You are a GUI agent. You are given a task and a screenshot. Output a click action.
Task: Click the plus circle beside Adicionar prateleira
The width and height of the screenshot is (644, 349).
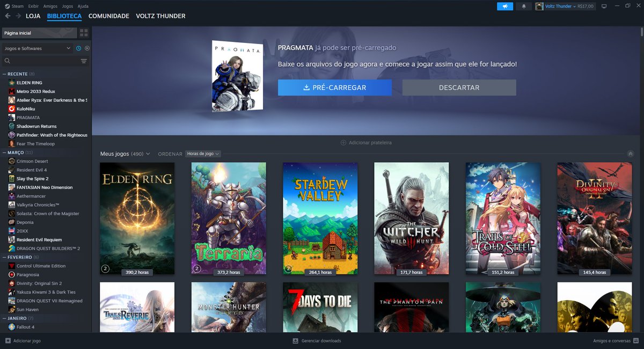(343, 143)
